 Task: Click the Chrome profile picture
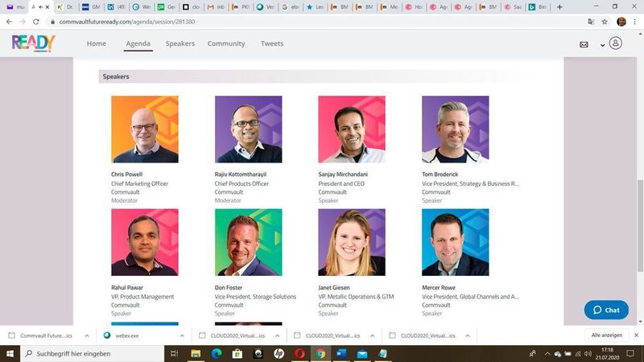tap(621, 22)
